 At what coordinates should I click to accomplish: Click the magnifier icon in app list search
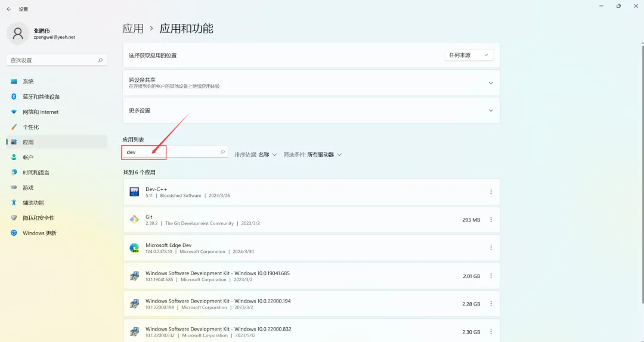coord(222,152)
